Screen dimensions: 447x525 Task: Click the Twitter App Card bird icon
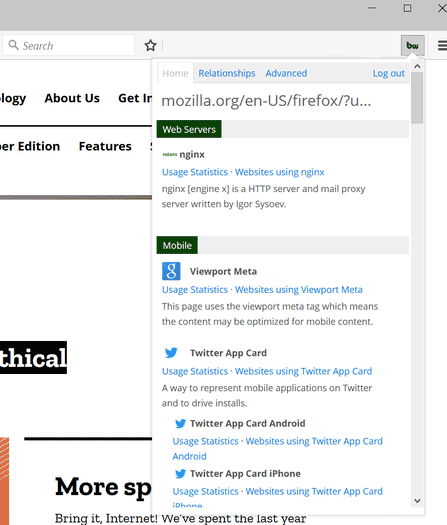(171, 353)
